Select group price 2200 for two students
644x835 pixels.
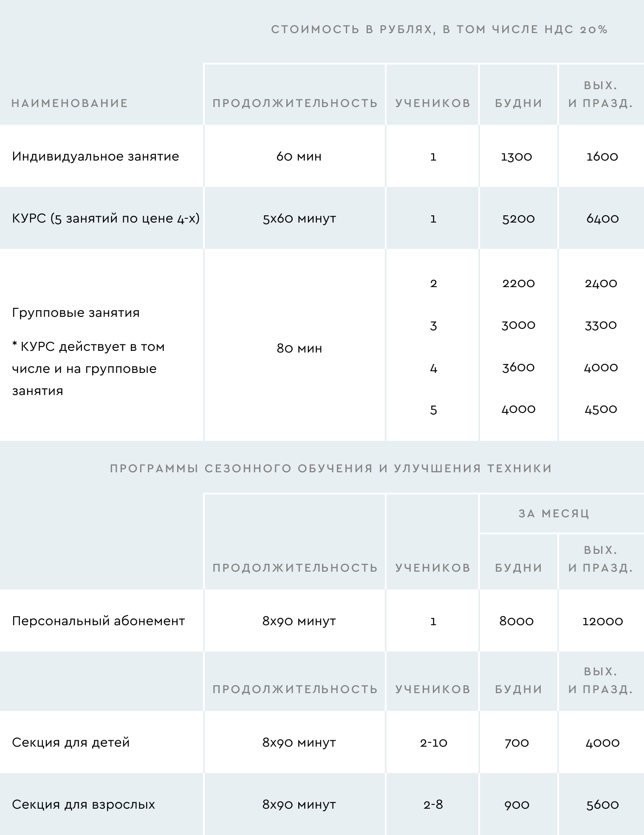pos(518,283)
